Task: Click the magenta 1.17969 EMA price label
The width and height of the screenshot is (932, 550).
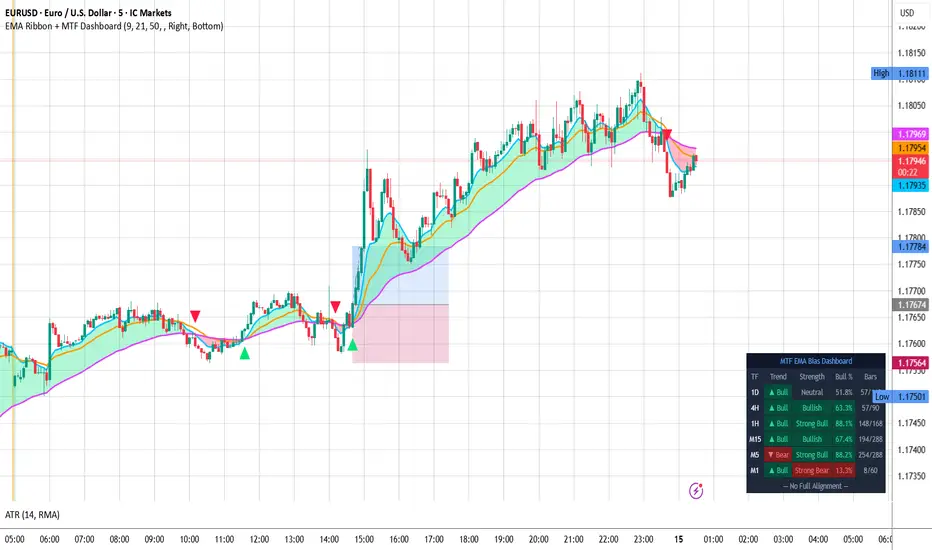Action: pos(911,134)
